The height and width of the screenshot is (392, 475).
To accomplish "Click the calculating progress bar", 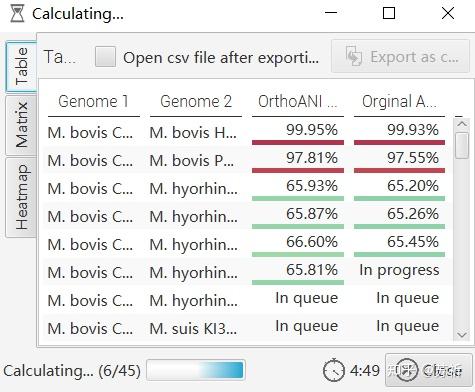I will 196,370.
